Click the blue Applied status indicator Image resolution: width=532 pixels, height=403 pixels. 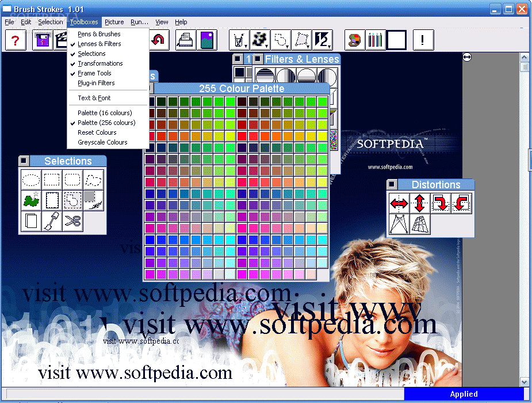pyautogui.click(x=464, y=394)
